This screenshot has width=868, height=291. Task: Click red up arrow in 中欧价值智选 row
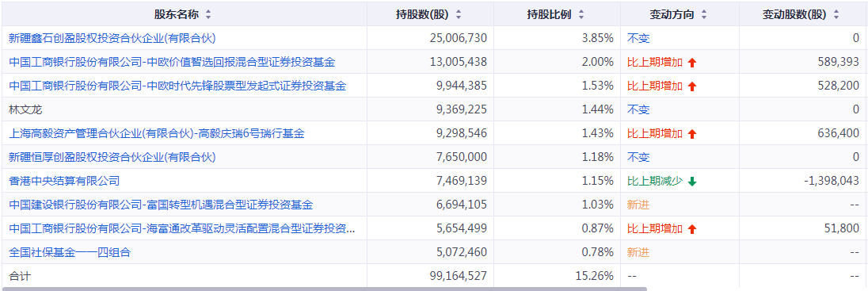[692, 63]
